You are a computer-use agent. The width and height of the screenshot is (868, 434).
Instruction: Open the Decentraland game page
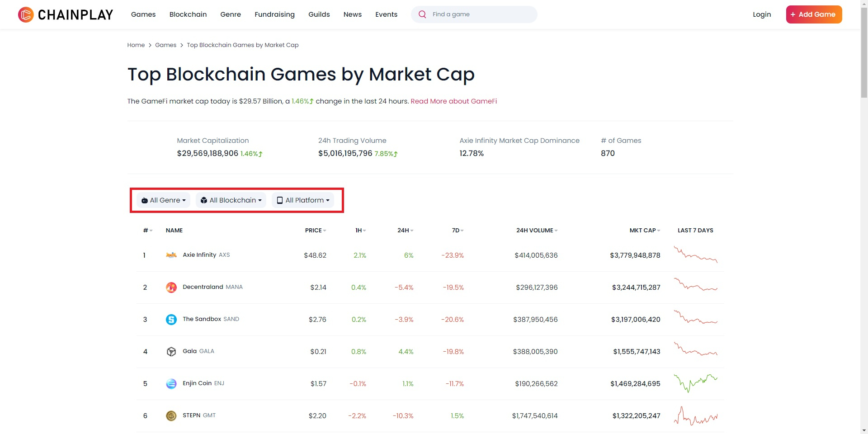point(203,287)
